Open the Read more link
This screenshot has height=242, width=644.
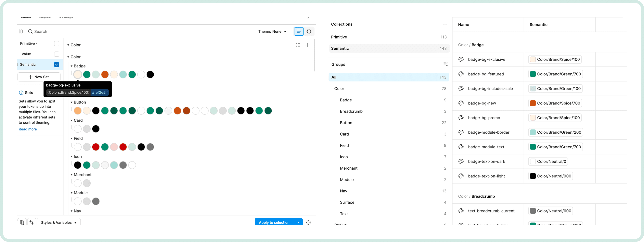click(28, 129)
